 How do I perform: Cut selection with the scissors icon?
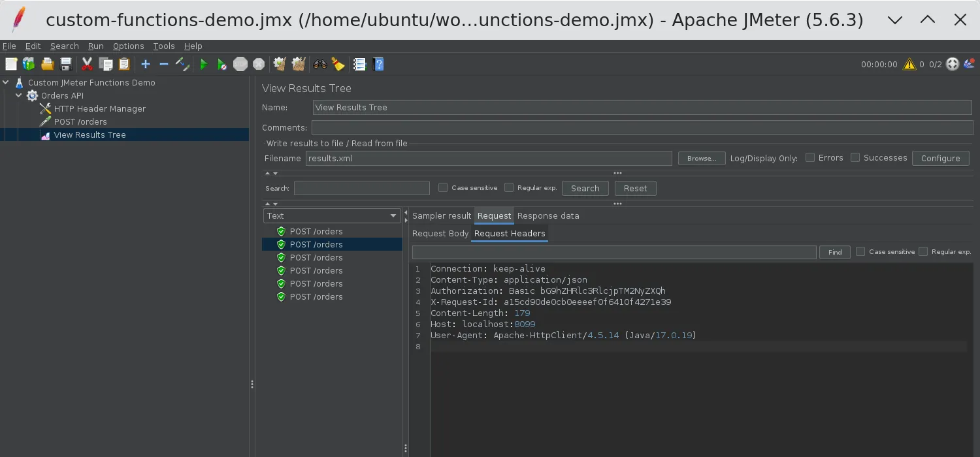point(87,64)
